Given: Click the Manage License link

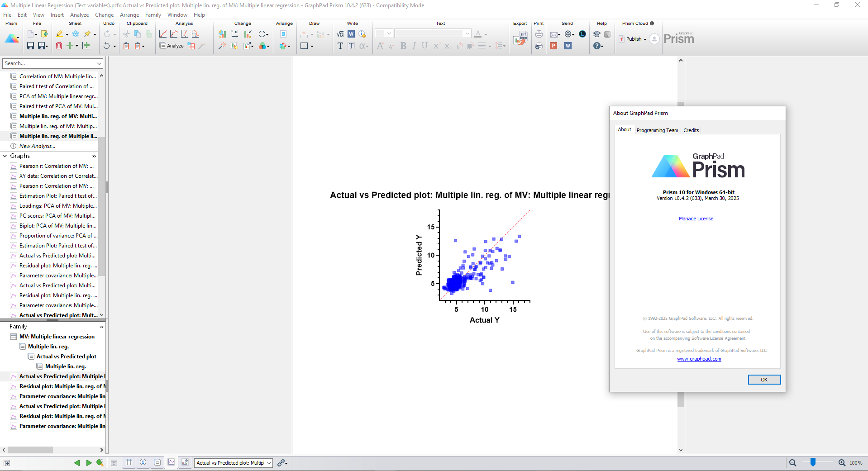Looking at the screenshot, I should [696, 219].
